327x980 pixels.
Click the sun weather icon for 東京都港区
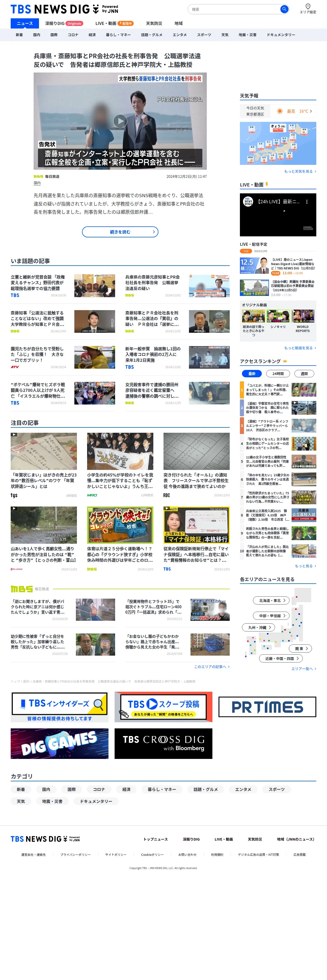pos(280,111)
